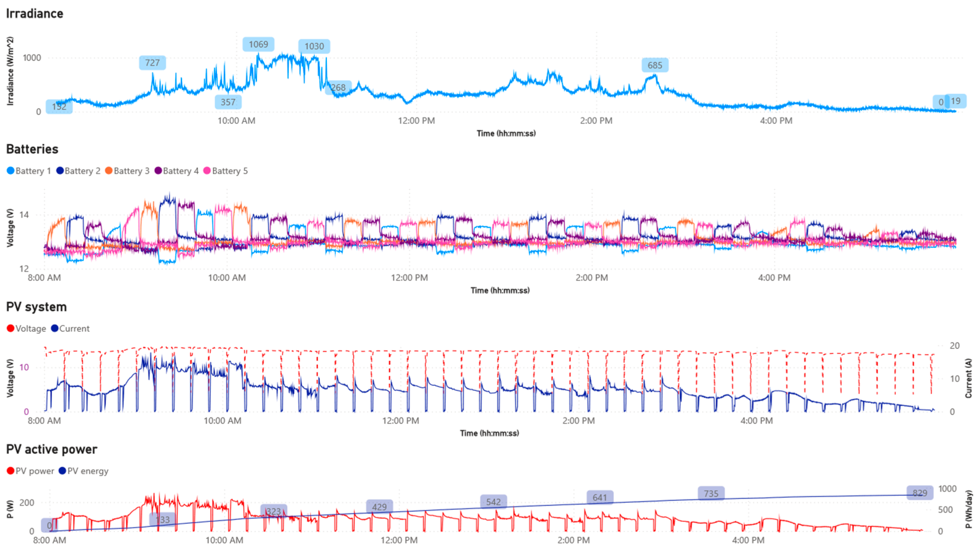980x553 pixels.
Task: Select the 727 irradiance data label
Action: click(152, 63)
